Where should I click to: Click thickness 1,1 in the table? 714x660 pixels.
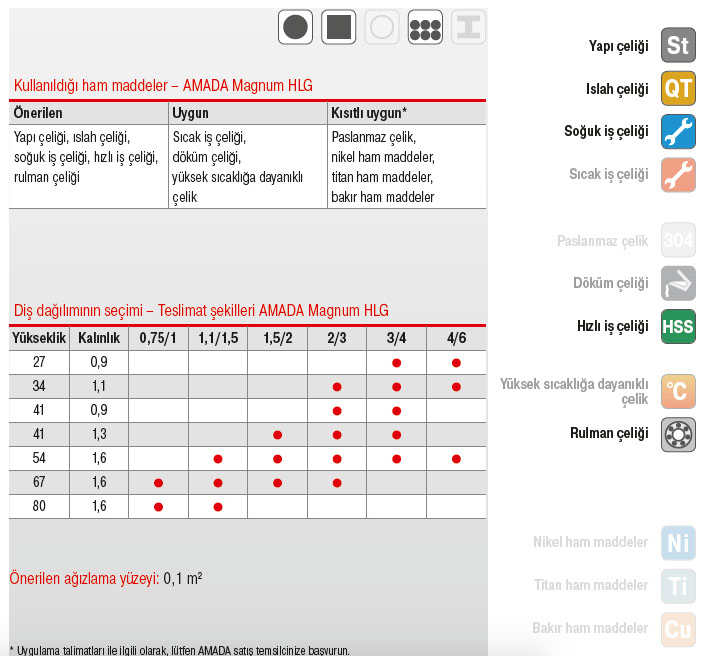click(x=99, y=386)
